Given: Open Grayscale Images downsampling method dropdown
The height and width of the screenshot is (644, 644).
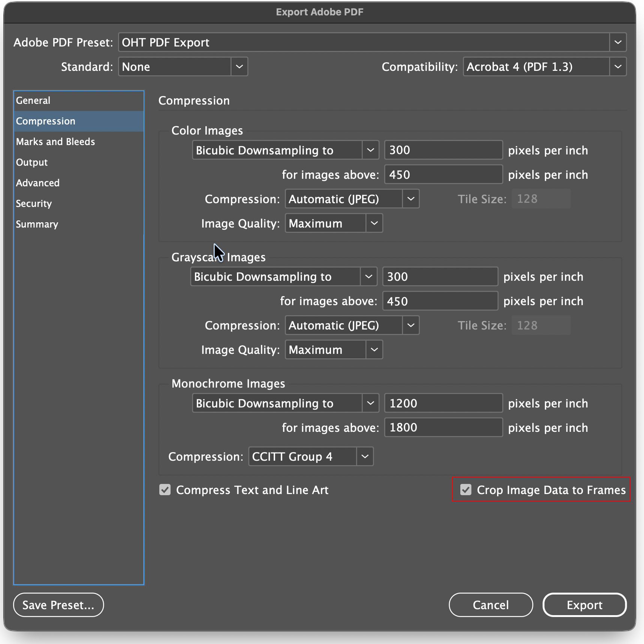Looking at the screenshot, I should pos(368,277).
